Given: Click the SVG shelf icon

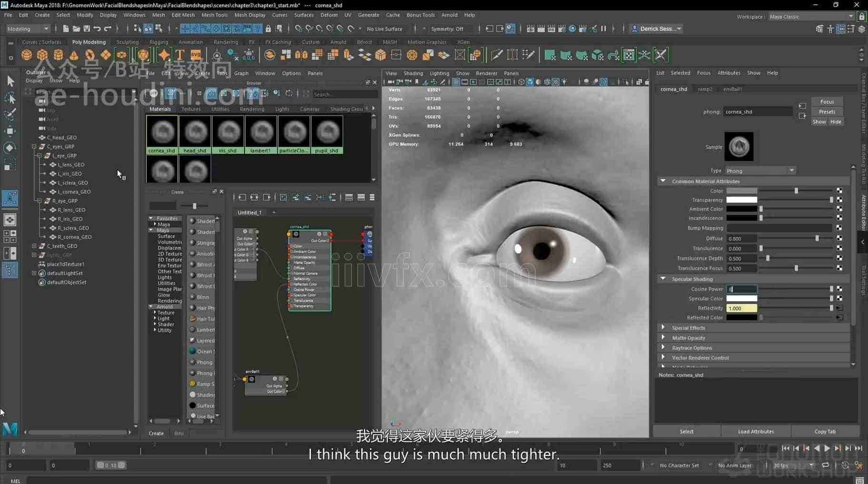Looking at the screenshot, I should pyautogui.click(x=196, y=55).
